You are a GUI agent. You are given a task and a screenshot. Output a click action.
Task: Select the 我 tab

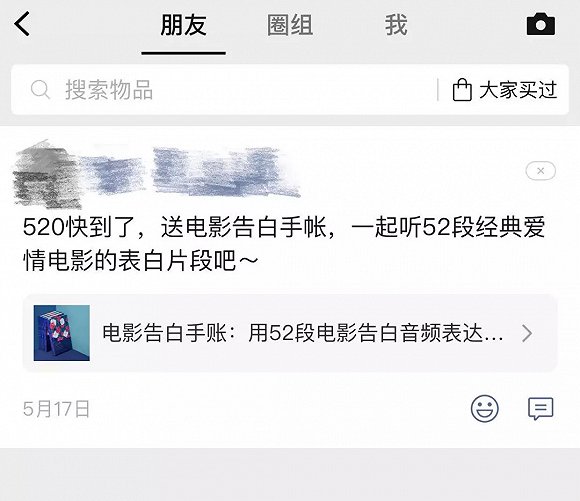point(396,25)
